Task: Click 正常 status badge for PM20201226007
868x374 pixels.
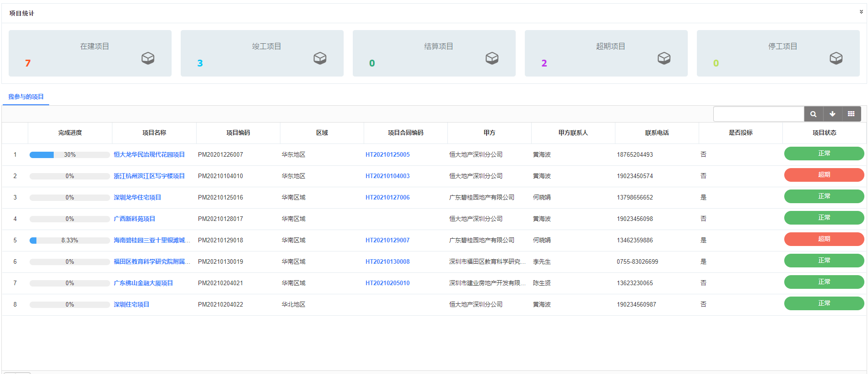Action: click(824, 154)
